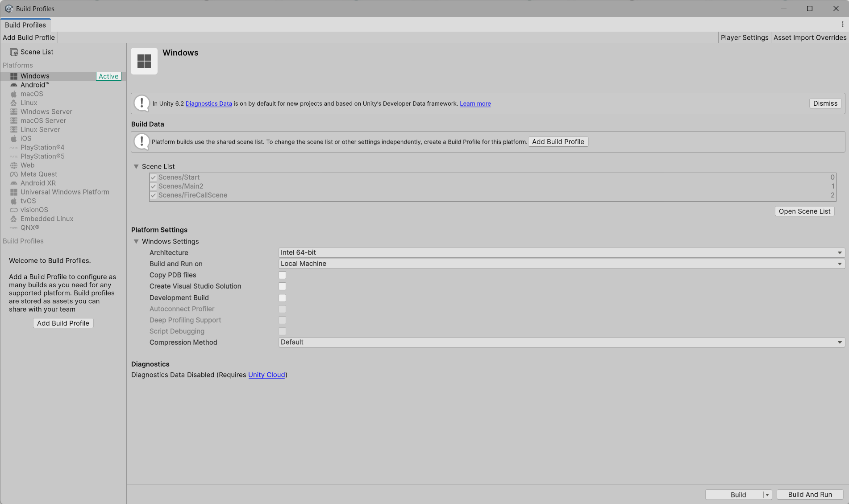Screen dimensions: 849x504
Task: Select the QNX platform icon
Action: [14, 228]
